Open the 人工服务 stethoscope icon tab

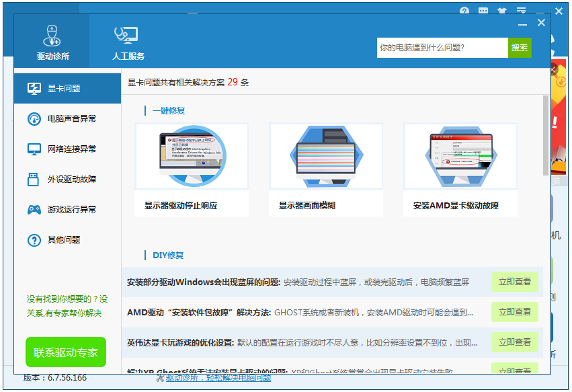coord(128,41)
